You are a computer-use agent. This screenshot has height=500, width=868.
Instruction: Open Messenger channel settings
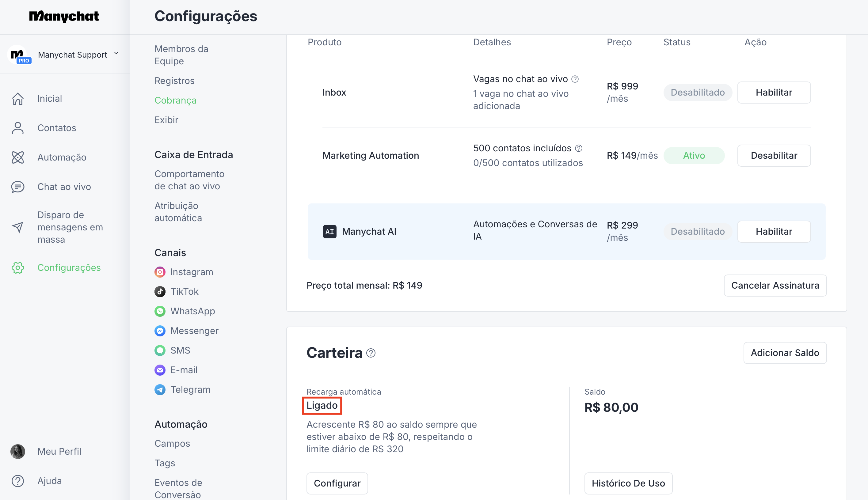pyautogui.click(x=194, y=331)
